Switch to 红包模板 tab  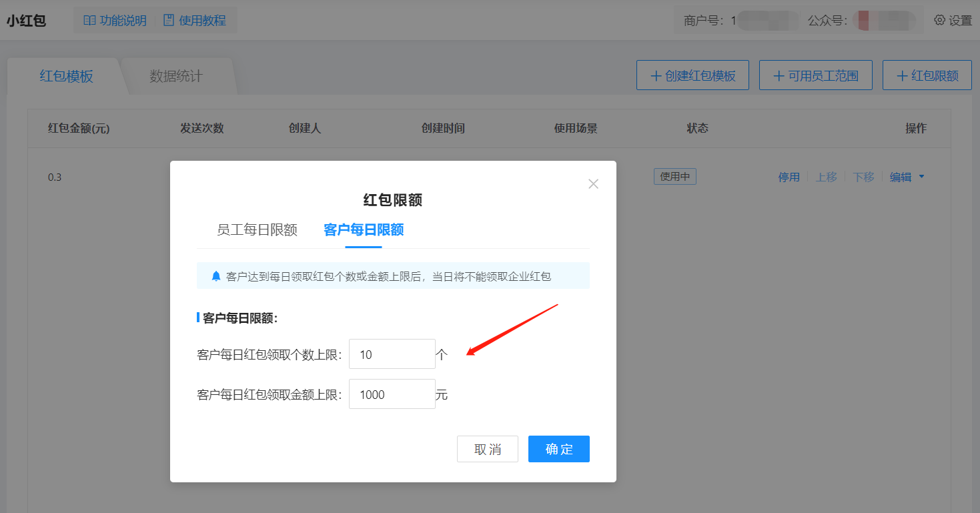(66, 76)
